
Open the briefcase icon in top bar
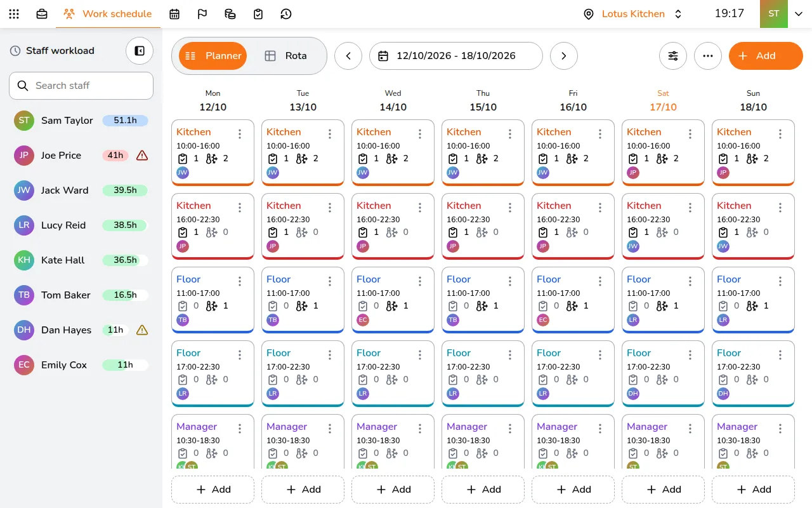(42, 14)
